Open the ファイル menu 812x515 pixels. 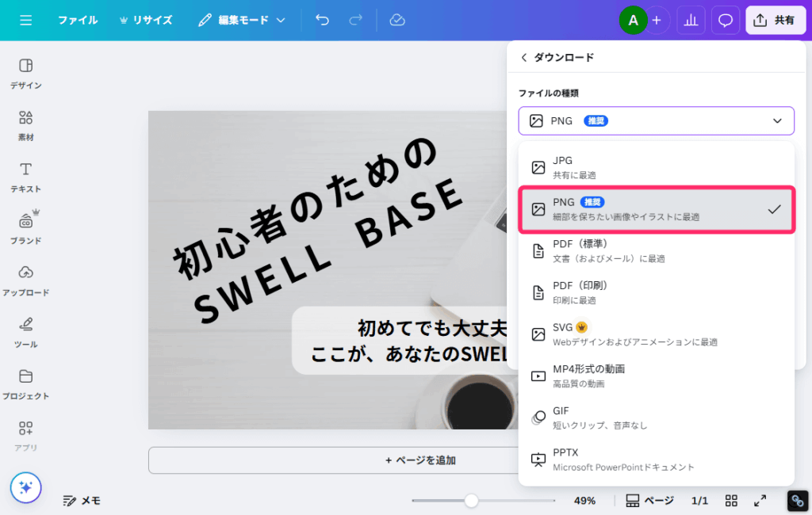click(x=78, y=20)
